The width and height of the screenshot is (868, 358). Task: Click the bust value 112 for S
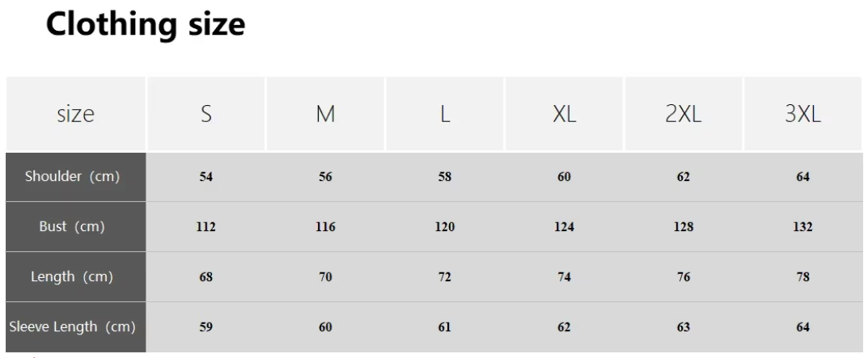click(206, 227)
